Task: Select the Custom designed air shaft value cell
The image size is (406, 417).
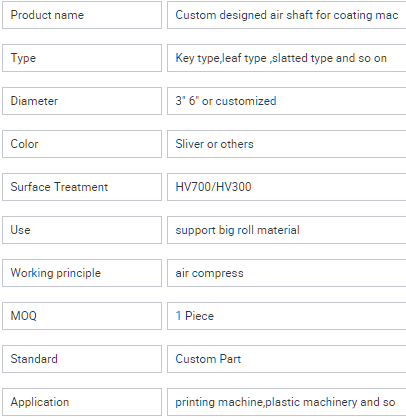Action: coord(286,15)
